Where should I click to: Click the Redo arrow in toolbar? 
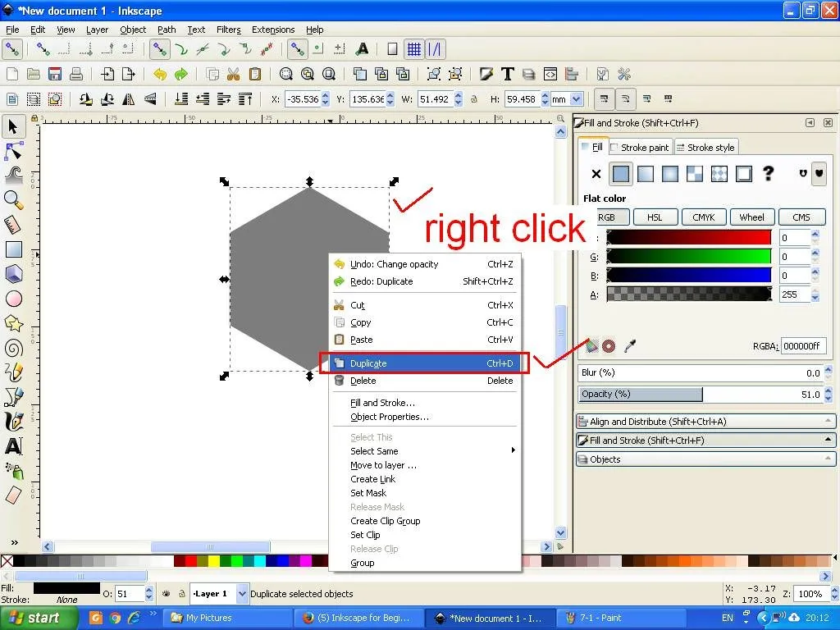181,74
